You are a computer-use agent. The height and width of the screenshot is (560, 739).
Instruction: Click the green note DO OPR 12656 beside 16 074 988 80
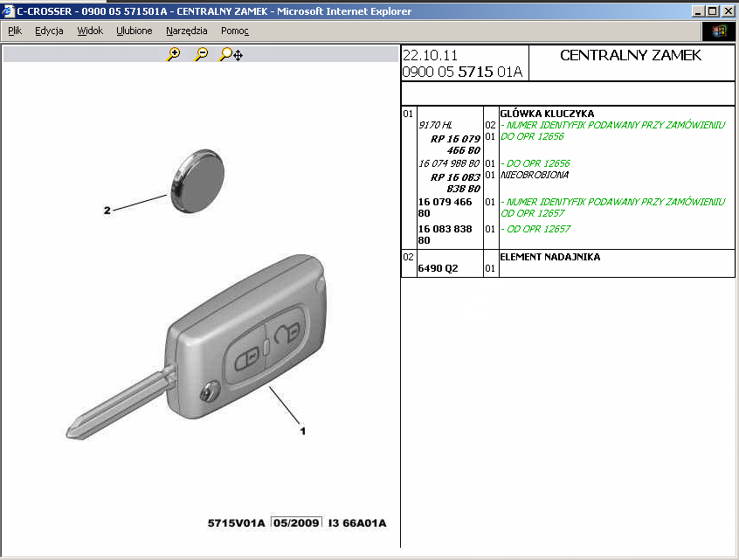[x=535, y=163]
